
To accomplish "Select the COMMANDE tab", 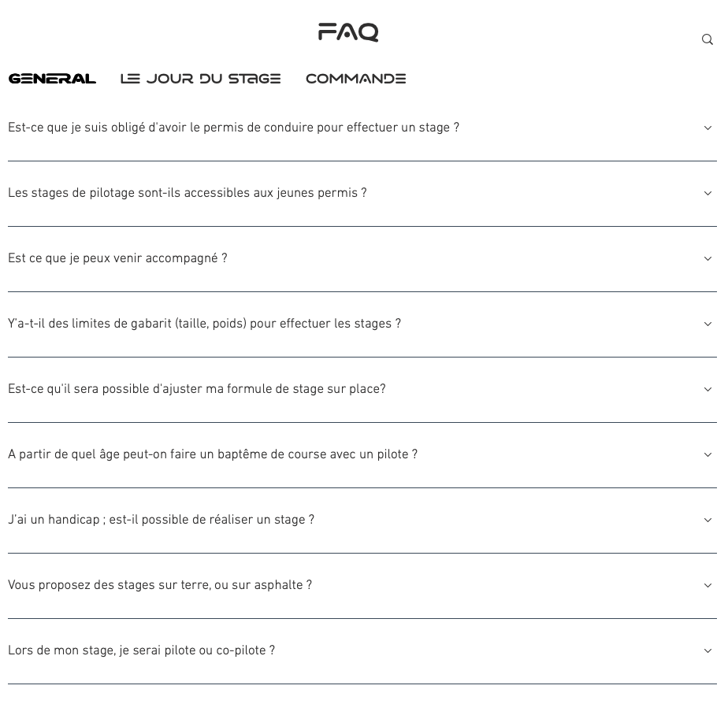I will (355, 79).
